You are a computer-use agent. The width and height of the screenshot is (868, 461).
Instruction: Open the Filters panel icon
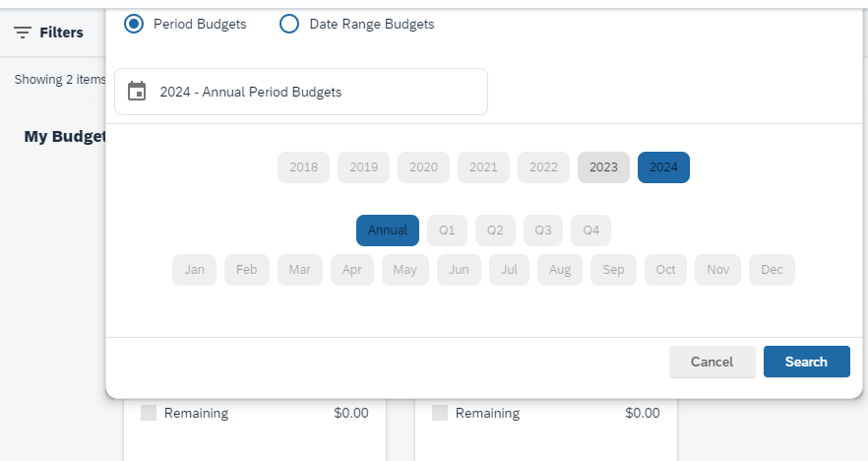pos(22,33)
